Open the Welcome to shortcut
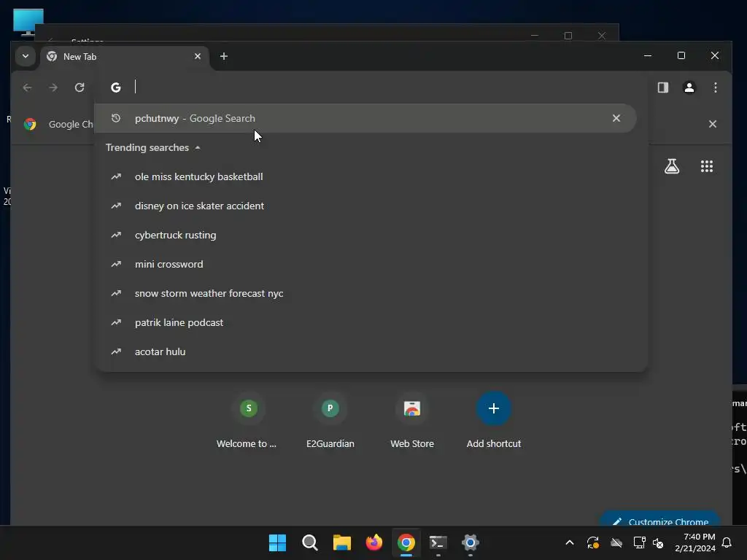 [x=248, y=421]
